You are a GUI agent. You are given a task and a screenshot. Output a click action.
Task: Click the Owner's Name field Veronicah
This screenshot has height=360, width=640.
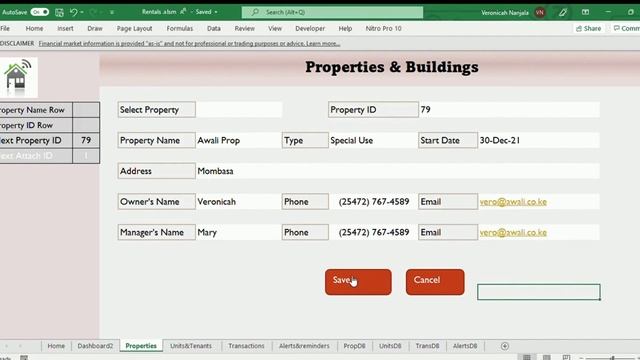click(238, 202)
